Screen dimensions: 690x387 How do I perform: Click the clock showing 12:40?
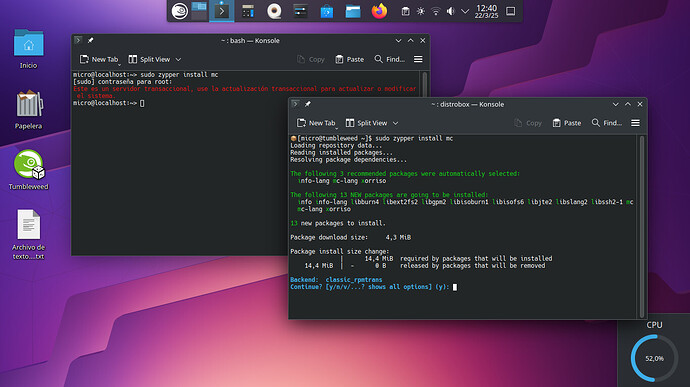click(486, 11)
